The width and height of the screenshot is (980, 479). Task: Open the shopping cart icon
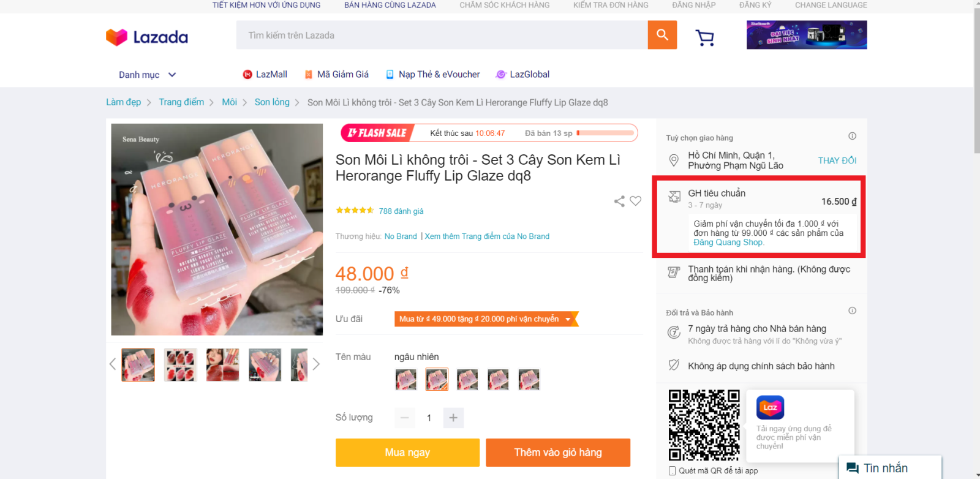coord(705,38)
